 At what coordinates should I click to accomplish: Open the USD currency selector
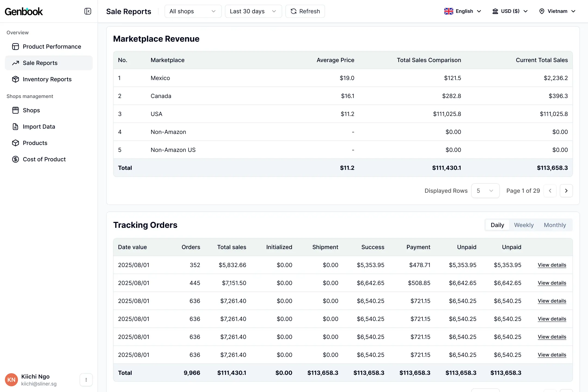510,11
